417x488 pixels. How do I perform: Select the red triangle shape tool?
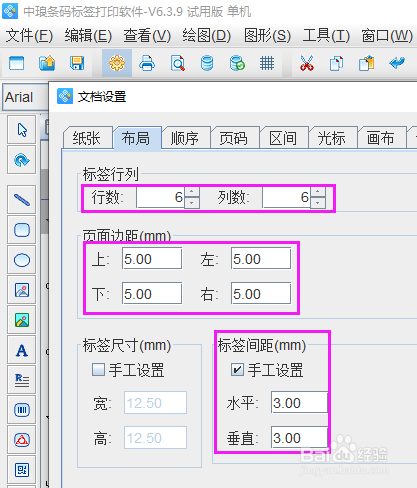pyautogui.click(x=22, y=440)
